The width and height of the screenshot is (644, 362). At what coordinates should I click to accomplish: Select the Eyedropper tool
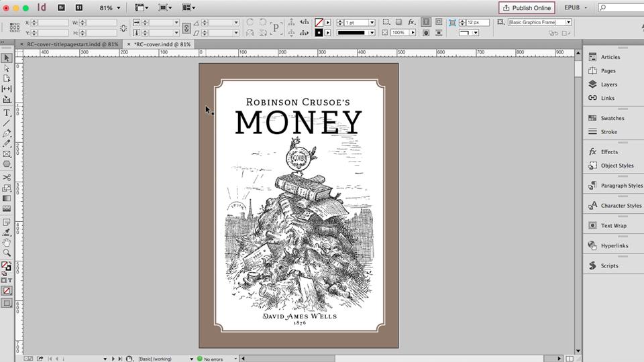point(7,233)
